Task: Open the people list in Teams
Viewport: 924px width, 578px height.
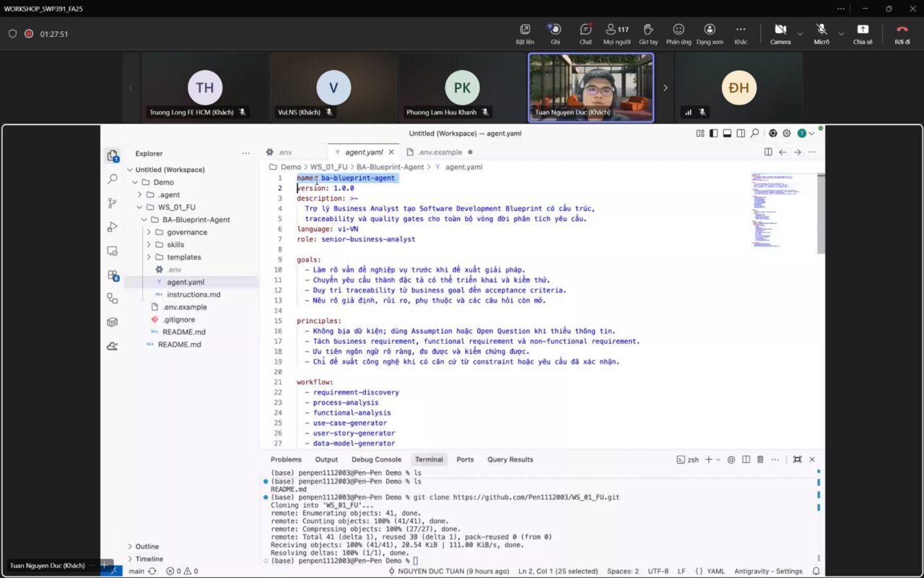Action: pyautogui.click(x=617, y=33)
